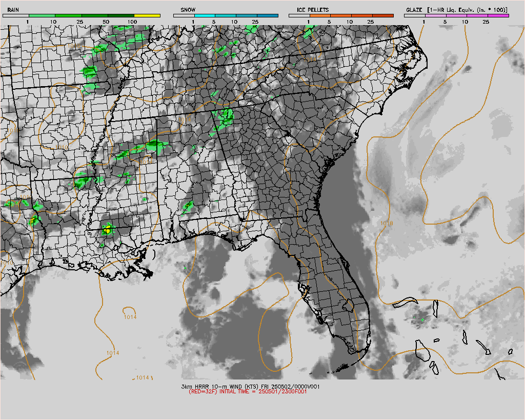Choose the palest pink glaze scale segment
The image size is (525, 420).
[436, 16]
